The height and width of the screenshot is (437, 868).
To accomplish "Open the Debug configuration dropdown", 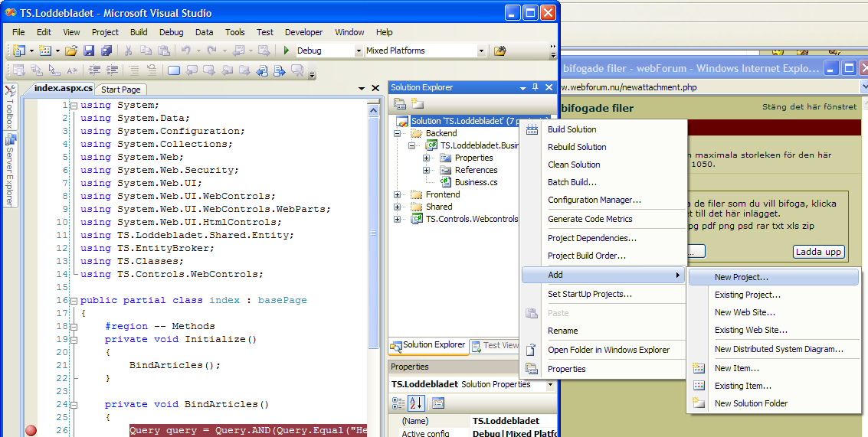I will click(x=358, y=51).
